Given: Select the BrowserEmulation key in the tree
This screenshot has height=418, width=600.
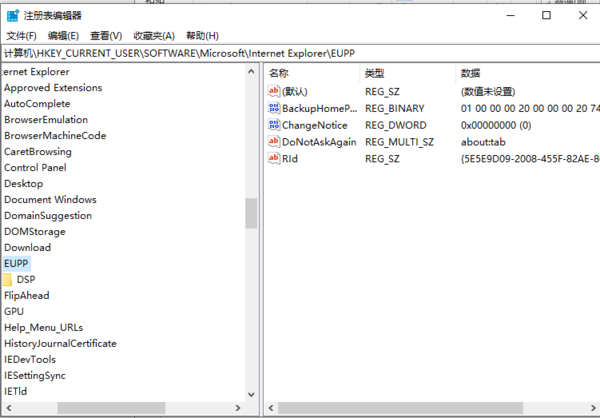Looking at the screenshot, I should pyautogui.click(x=46, y=119).
